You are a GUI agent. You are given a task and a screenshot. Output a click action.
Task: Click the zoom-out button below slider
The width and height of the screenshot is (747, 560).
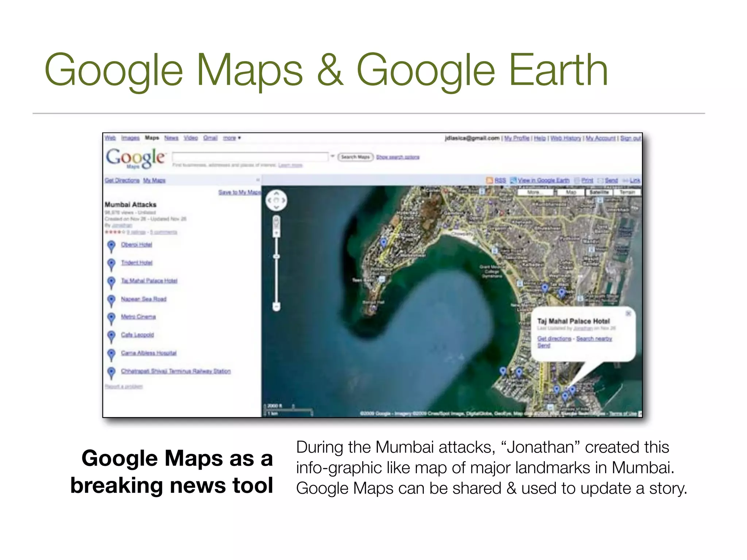point(276,307)
